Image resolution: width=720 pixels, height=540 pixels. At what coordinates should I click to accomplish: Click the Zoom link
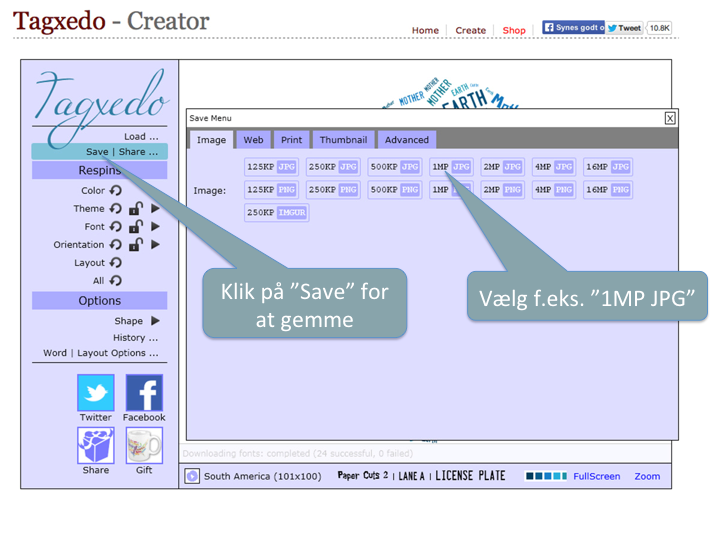[x=647, y=476]
